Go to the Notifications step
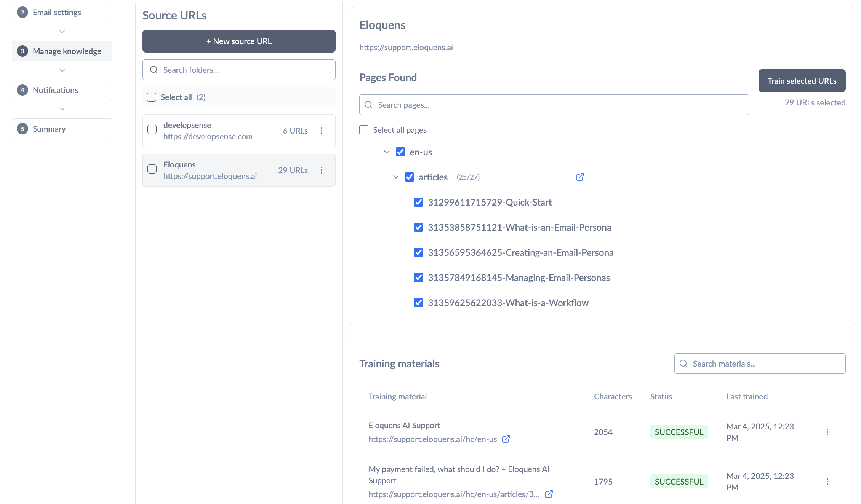The height and width of the screenshot is (504, 861). [x=62, y=90]
